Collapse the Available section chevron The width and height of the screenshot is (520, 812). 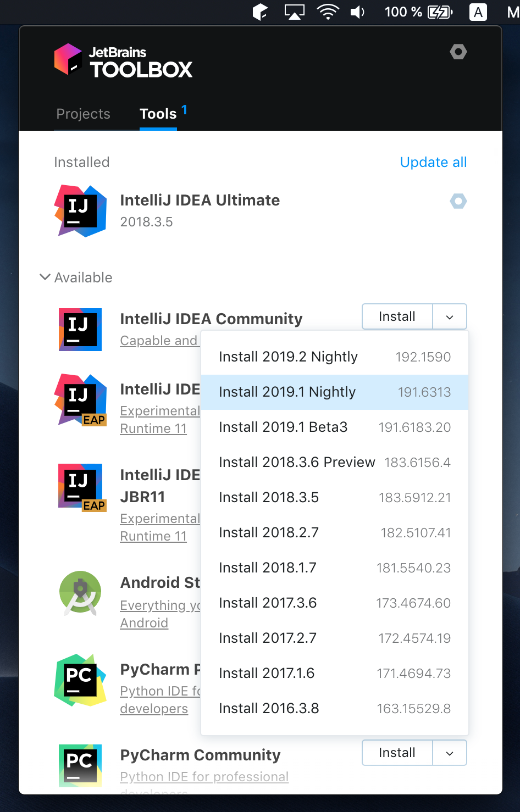45,277
